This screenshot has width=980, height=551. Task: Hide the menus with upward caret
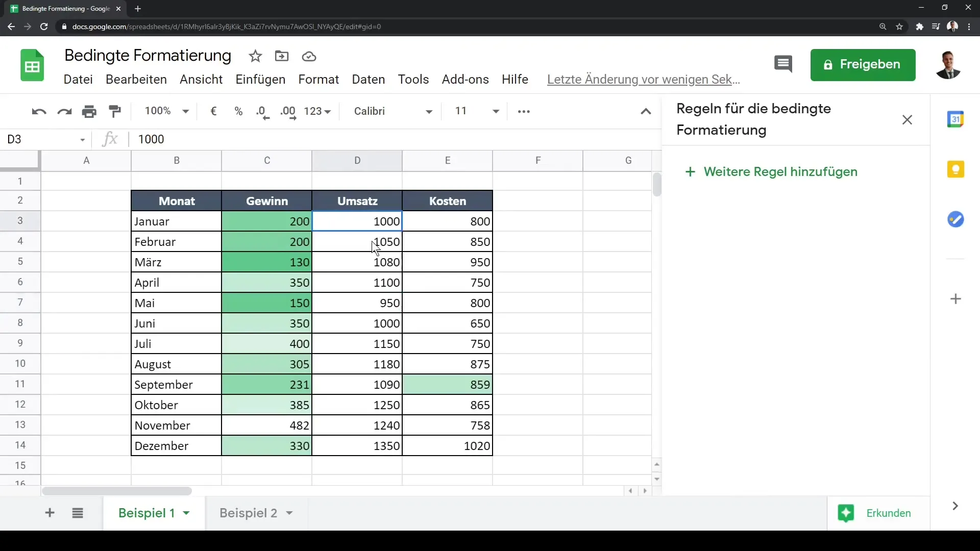646,111
